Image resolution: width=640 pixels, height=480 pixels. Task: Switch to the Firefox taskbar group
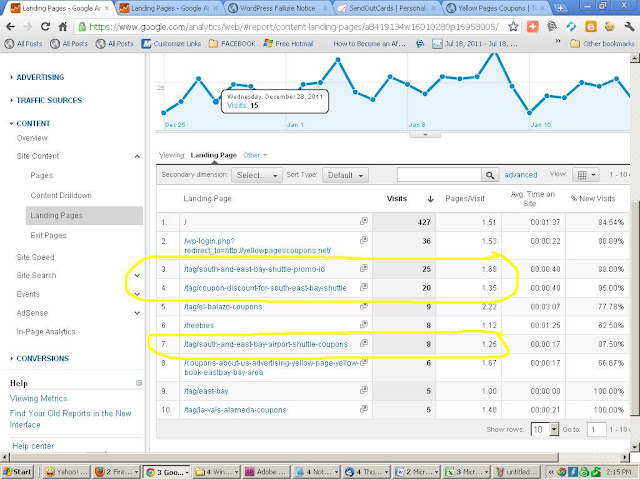[x=116, y=472]
